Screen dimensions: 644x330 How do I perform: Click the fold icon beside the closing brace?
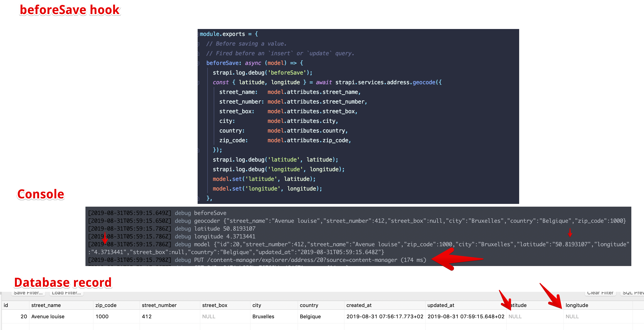click(x=198, y=150)
